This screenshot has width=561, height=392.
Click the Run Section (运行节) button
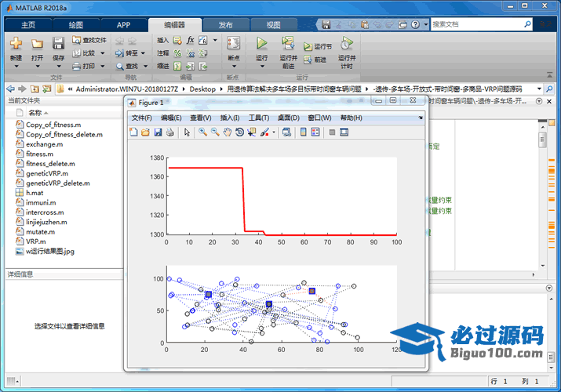pyautogui.click(x=318, y=46)
